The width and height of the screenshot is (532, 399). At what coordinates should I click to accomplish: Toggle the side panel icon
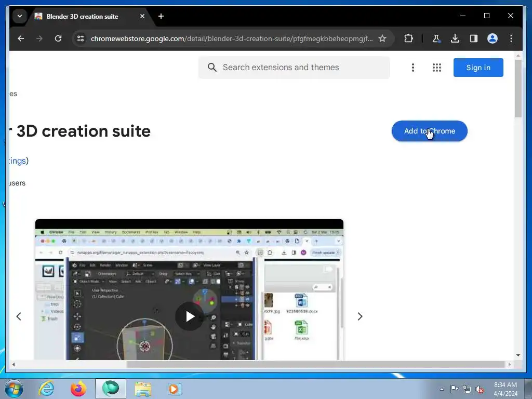point(474,38)
